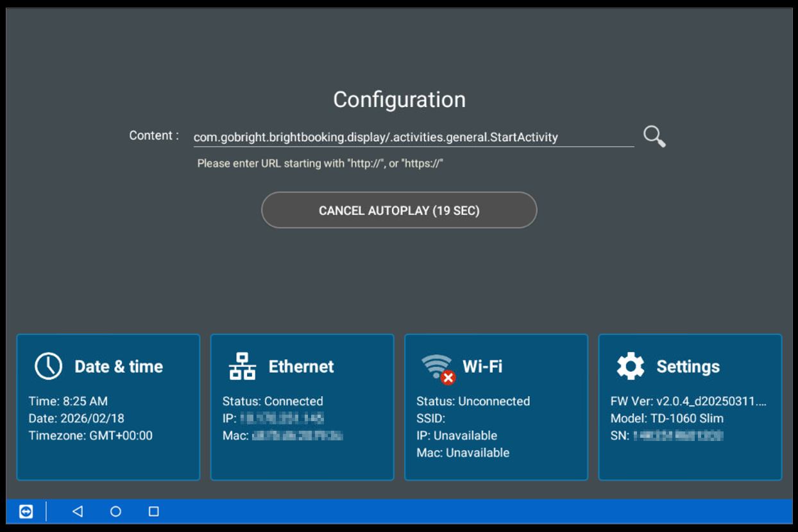
Task: Open the Ethernet card title
Action: [301, 367]
